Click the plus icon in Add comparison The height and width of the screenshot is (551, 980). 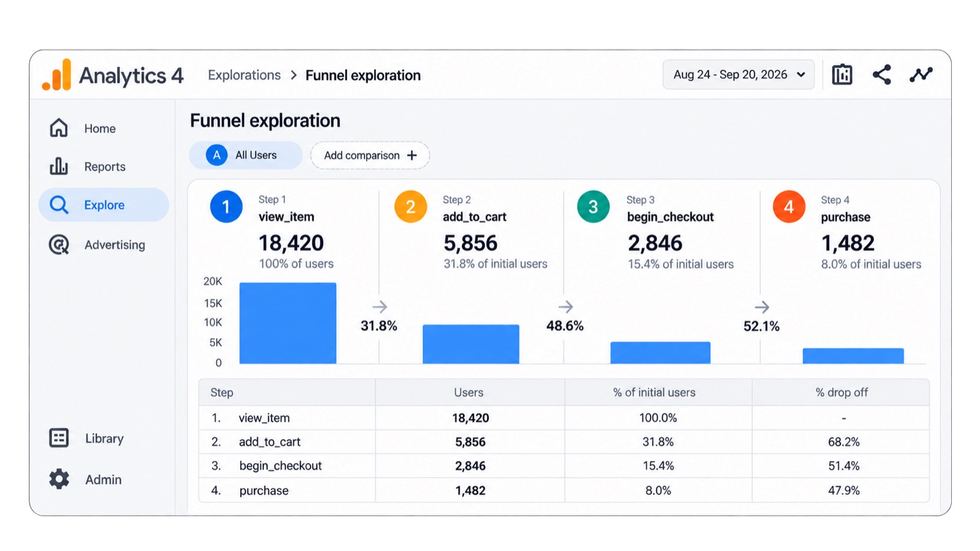[412, 156]
